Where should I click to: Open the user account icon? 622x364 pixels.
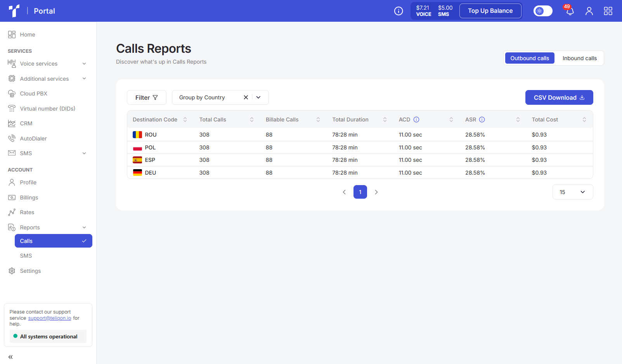click(589, 11)
